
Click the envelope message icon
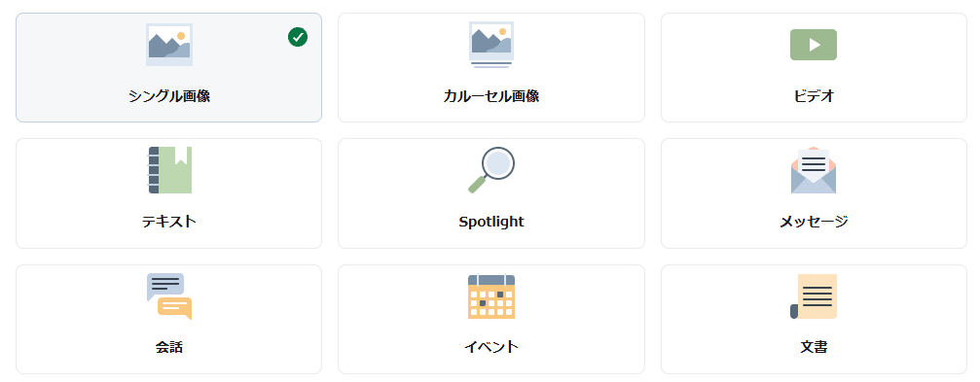point(814,170)
